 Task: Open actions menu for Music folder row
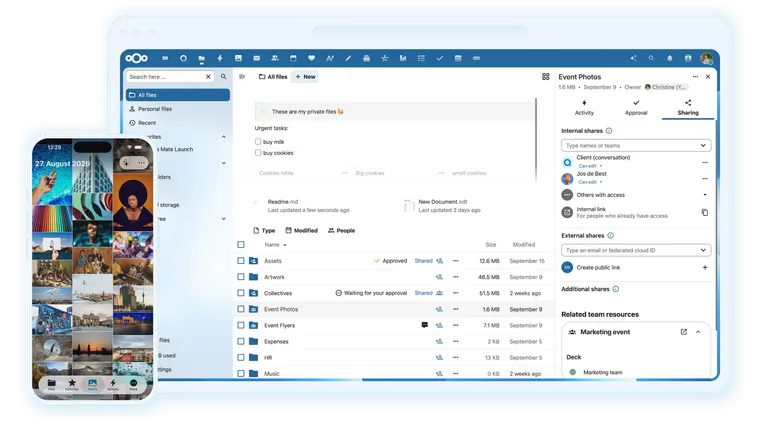tap(456, 373)
